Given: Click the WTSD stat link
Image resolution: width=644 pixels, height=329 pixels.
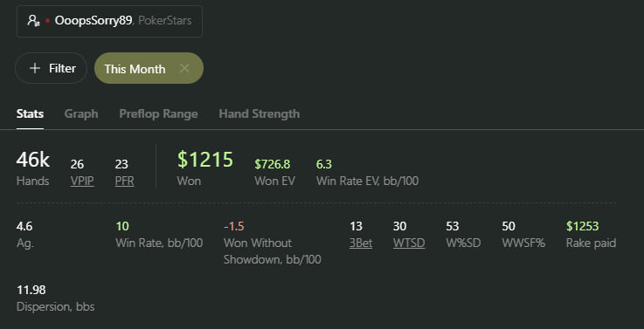Looking at the screenshot, I should [x=409, y=243].
